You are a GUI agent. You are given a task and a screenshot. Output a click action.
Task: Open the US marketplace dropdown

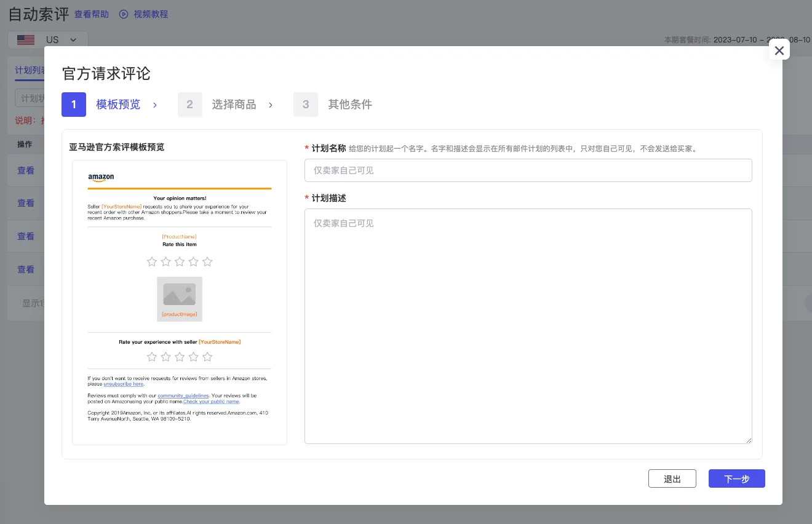click(x=48, y=39)
